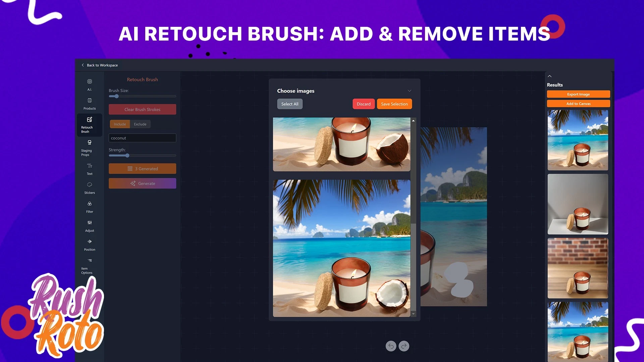Select the Text tool in sidebar
Image resolution: width=644 pixels, height=362 pixels.
90,169
